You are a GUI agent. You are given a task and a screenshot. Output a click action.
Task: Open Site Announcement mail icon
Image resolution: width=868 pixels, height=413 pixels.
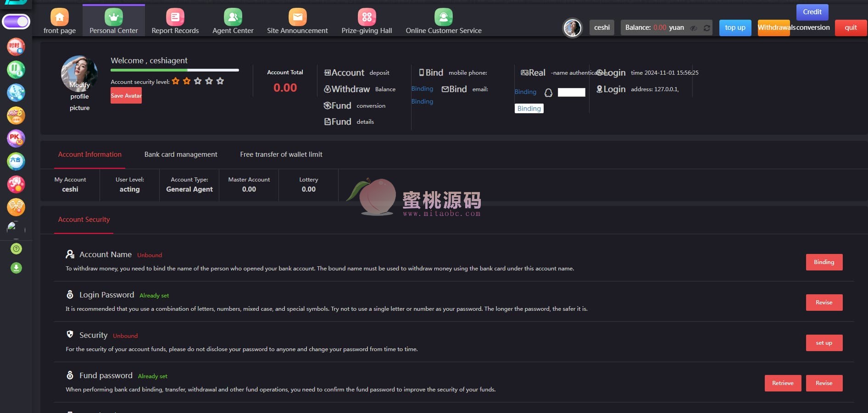297,17
